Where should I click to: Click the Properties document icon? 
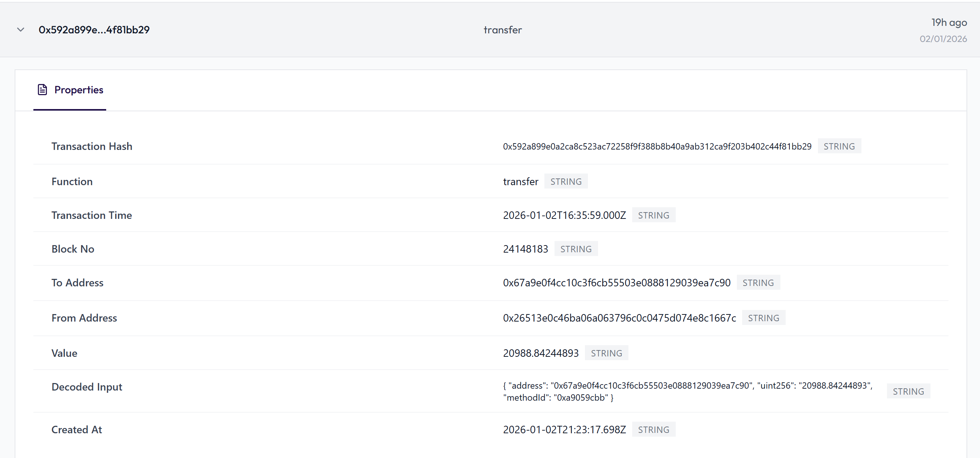coord(42,90)
